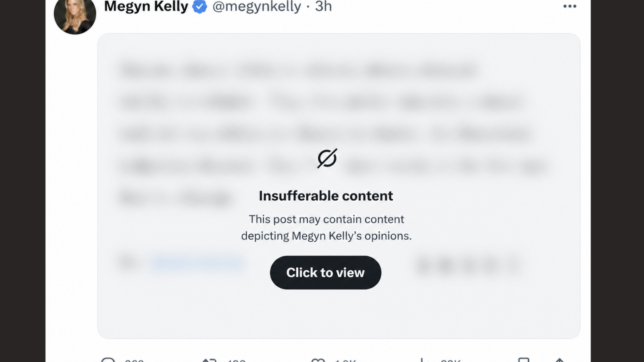
Task: Bookmark the post with the bookmark icon
Action: pyautogui.click(x=524, y=360)
